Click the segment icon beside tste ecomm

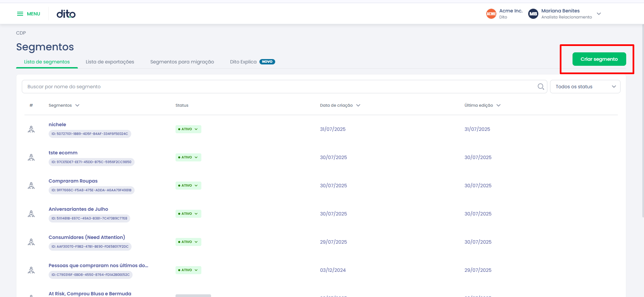point(31,157)
